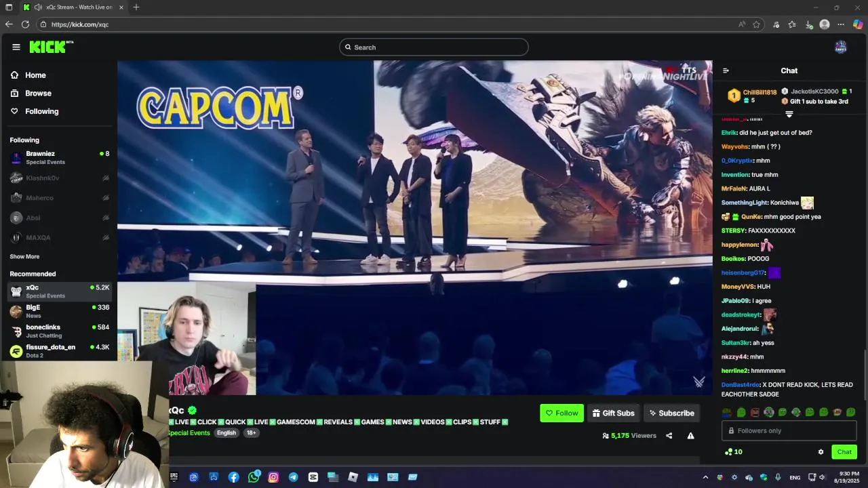
Task: Click the microphone tray icon
Action: pyautogui.click(x=778, y=477)
